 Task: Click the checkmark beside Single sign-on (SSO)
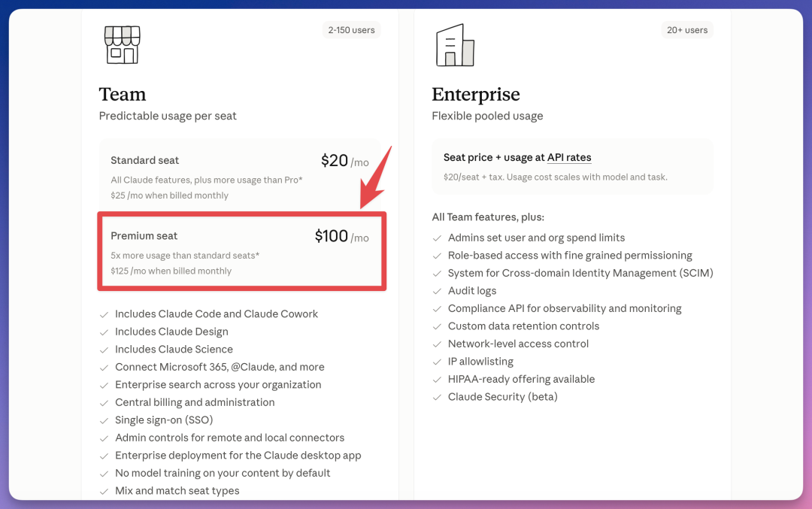[x=104, y=420]
